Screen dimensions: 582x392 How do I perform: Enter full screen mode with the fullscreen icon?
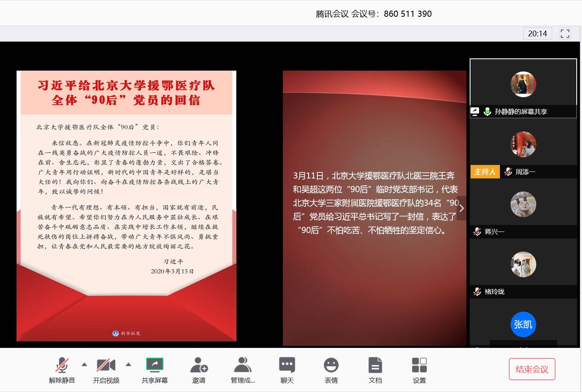(565, 33)
